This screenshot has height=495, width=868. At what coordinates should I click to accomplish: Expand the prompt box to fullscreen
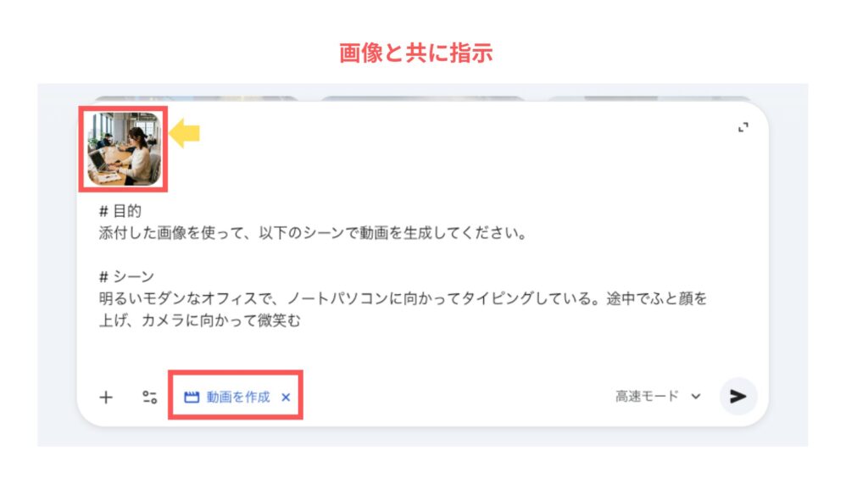pos(743,127)
